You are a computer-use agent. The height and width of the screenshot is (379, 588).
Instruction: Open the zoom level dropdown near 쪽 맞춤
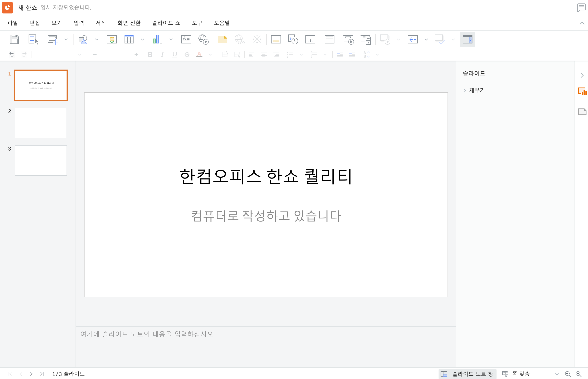pos(557,374)
